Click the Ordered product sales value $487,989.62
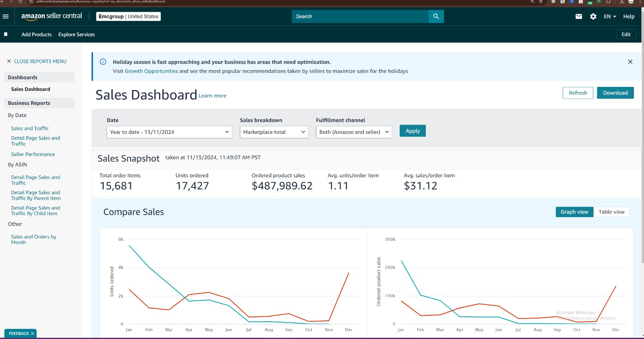The image size is (644, 339). [x=282, y=186]
